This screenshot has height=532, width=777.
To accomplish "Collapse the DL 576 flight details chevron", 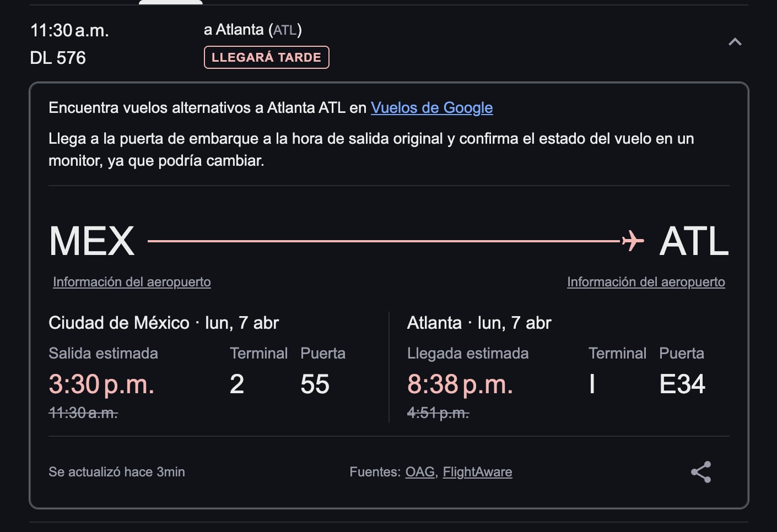I will (735, 42).
